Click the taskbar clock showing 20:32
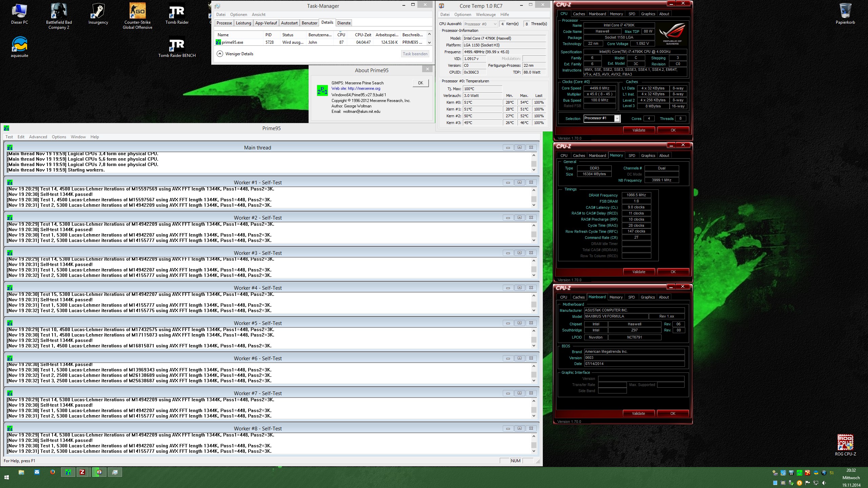 coord(851,470)
